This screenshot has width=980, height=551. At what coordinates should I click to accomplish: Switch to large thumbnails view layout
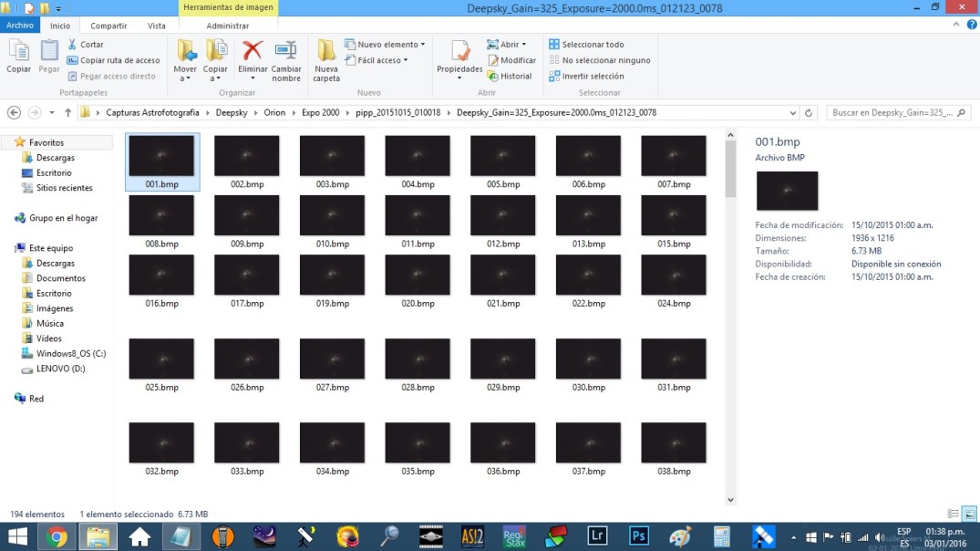(x=968, y=515)
